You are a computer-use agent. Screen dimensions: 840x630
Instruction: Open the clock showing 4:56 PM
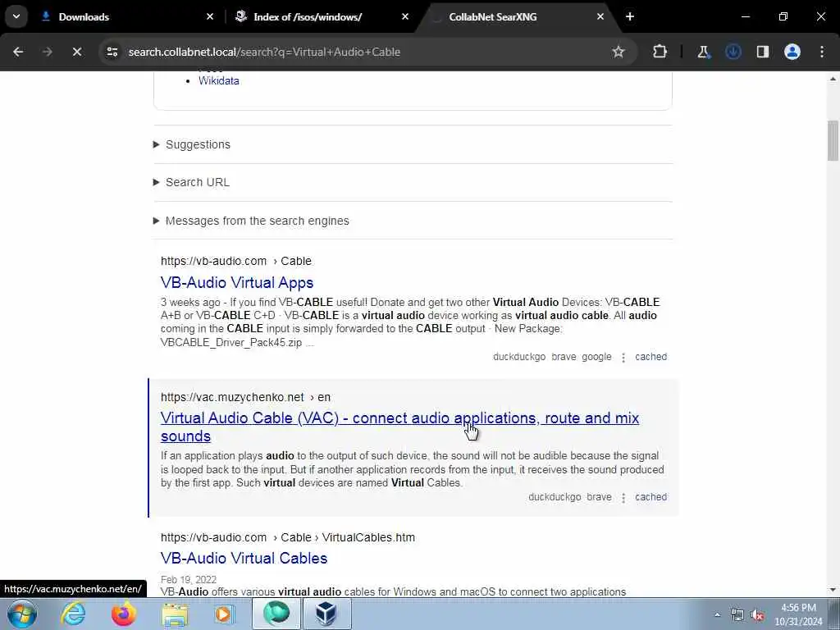798,614
